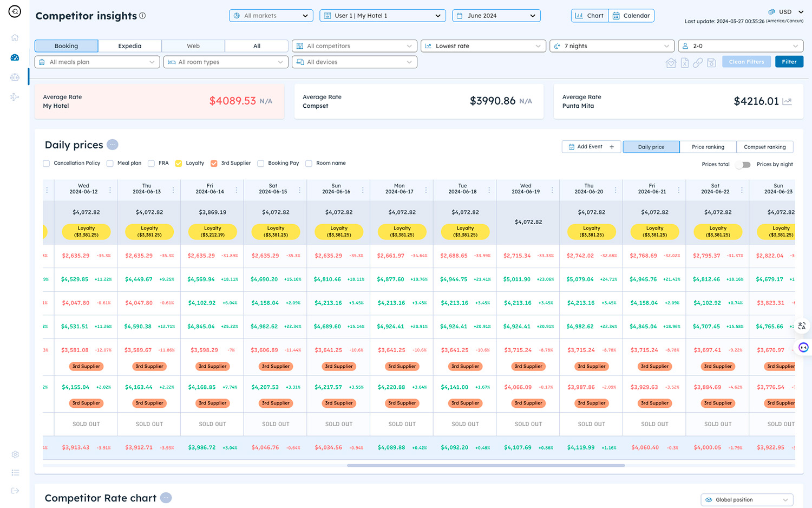Open sidebar settings gear icon

tap(15, 454)
